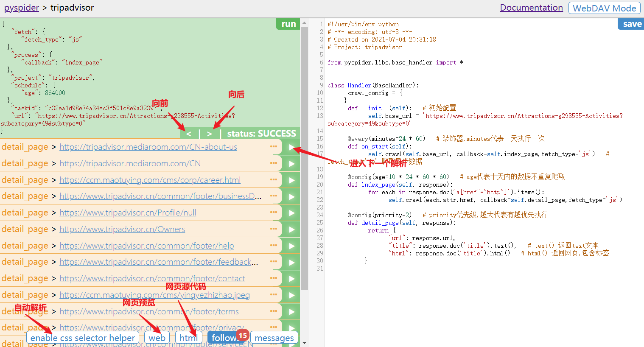
Task: Switch to WebDAV Mode
Action: pyautogui.click(x=604, y=8)
